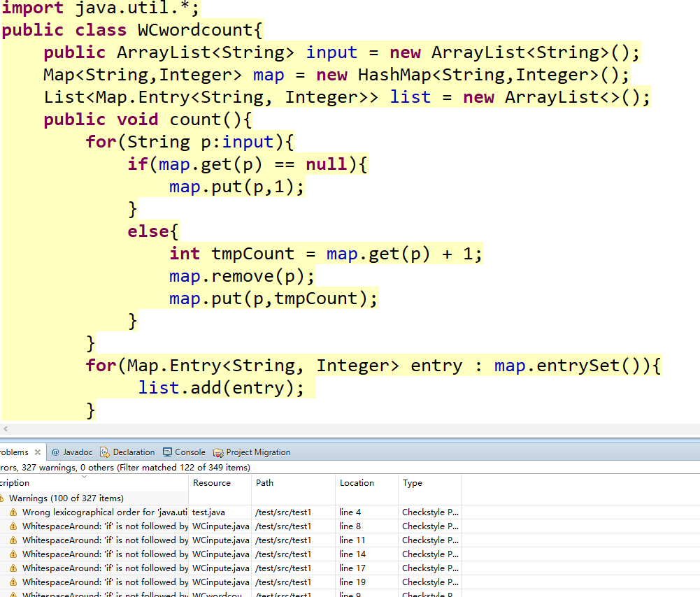Click the 'line 19' location cell
The width and height of the screenshot is (700, 597).
[x=352, y=582]
